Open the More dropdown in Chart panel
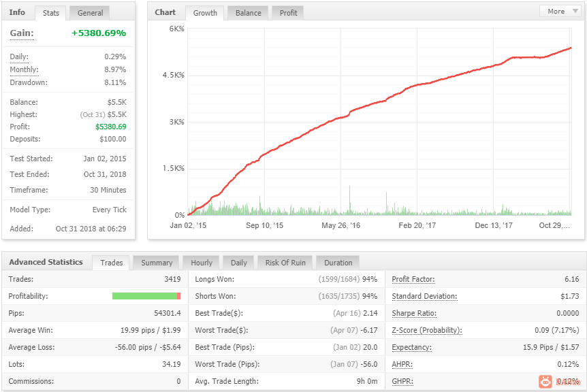This screenshot has height=392, width=587. (560, 11)
